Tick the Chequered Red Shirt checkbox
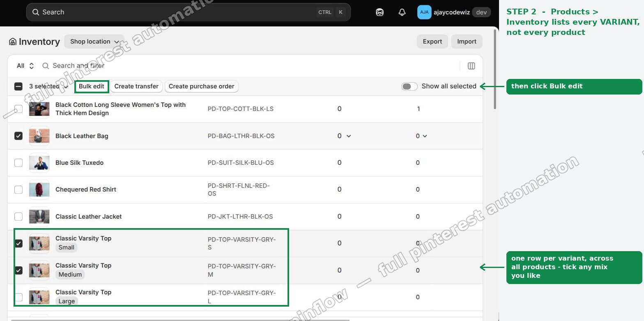 tap(18, 189)
